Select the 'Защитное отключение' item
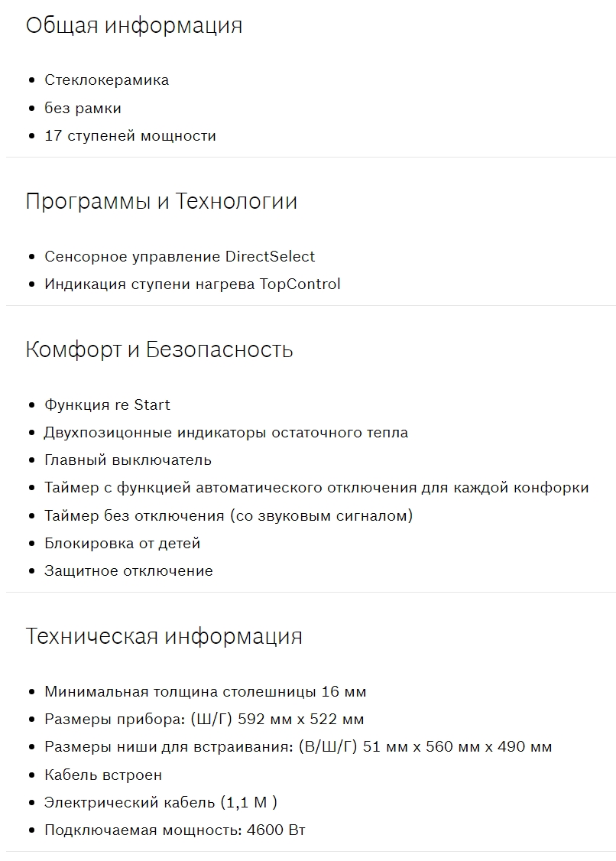 [x=128, y=571]
